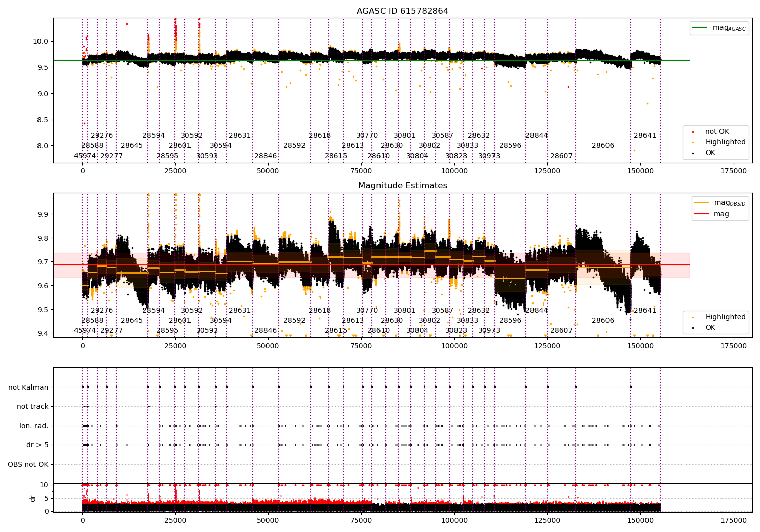
Task: Click obsid label 28596 in Magnitude Estimates plot
Action: (x=510, y=321)
